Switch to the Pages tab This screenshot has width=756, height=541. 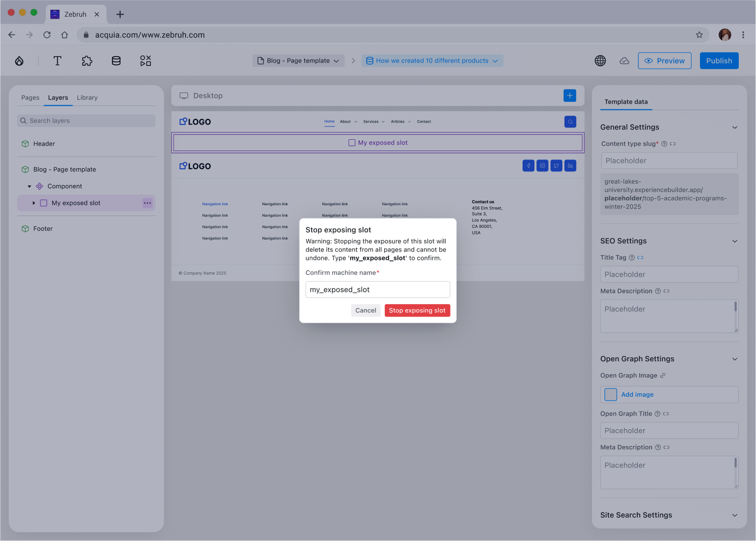tap(30, 97)
